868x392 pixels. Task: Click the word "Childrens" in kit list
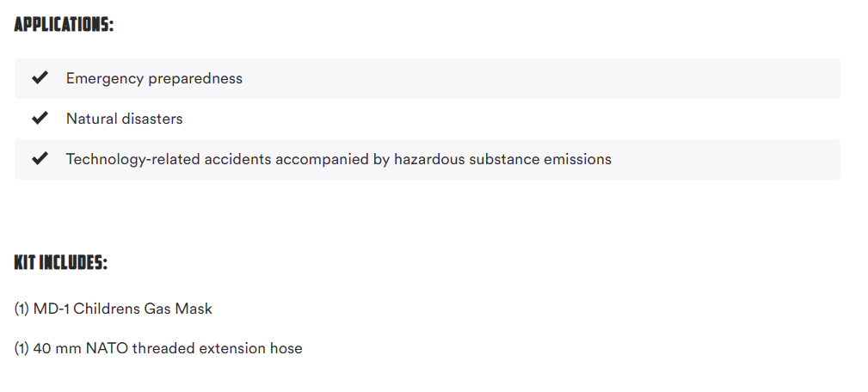110,309
